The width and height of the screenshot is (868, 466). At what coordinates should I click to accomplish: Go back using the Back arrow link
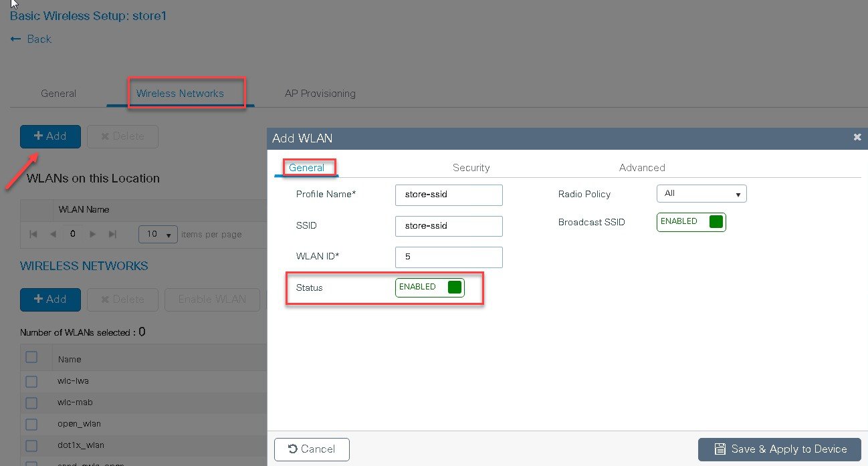click(x=31, y=39)
